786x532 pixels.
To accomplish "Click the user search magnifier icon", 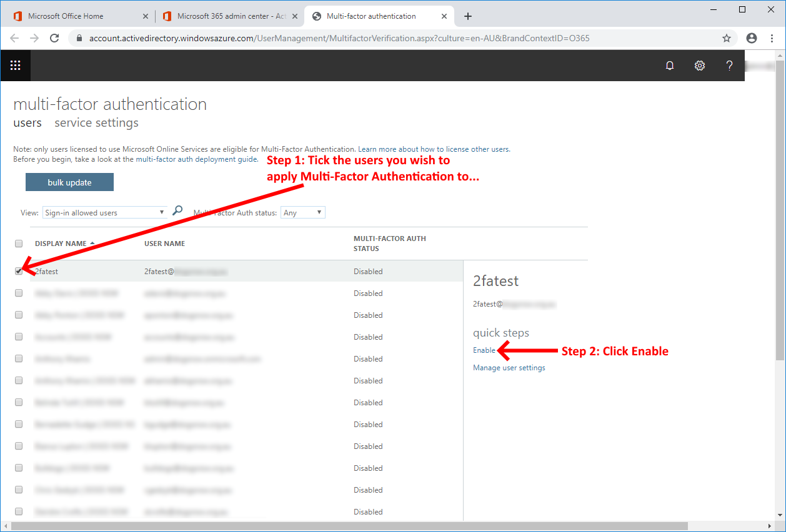I will tap(177, 211).
